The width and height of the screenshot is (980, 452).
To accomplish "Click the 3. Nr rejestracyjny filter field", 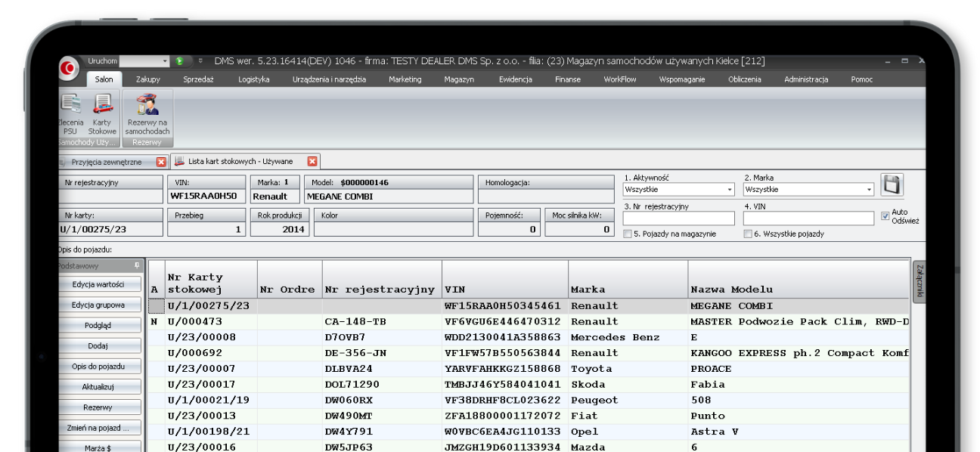I will pos(679,218).
